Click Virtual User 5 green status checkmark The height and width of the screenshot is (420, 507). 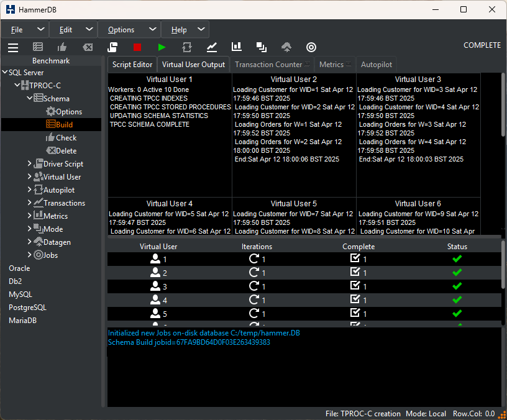pos(457,313)
